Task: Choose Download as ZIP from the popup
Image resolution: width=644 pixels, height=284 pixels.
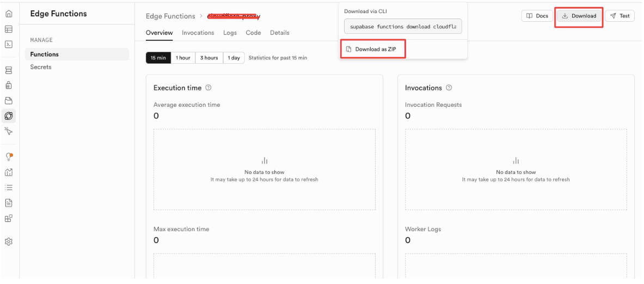Action: pyautogui.click(x=372, y=49)
